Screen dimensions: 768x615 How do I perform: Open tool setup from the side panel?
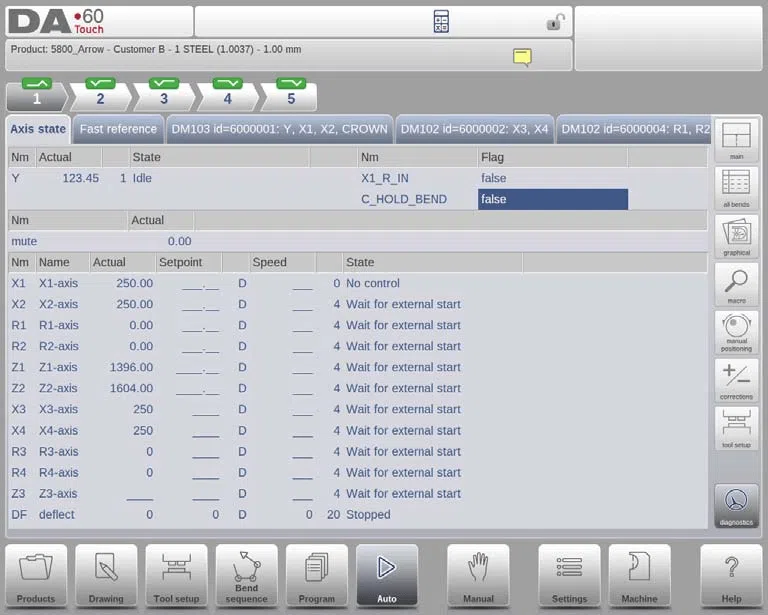736,428
